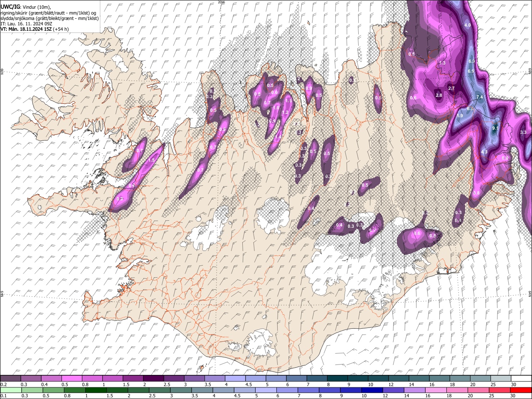Click the 'UWC/IG: Vindur (10m)' title text
The height and width of the screenshot is (399, 532).
(26, 7)
